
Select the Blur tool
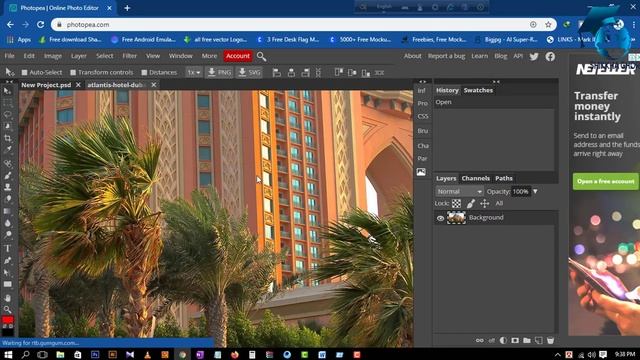(x=7, y=223)
